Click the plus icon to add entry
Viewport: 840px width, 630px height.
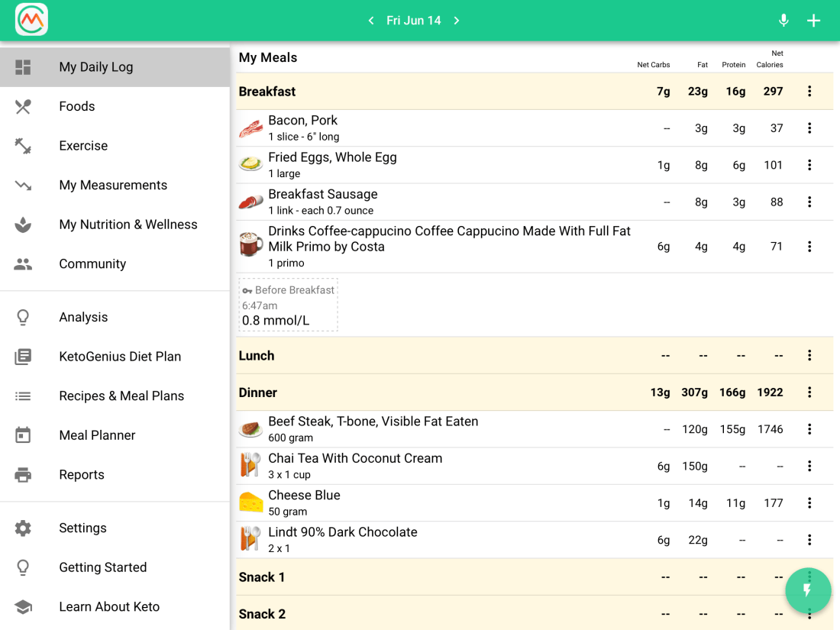[x=814, y=21]
